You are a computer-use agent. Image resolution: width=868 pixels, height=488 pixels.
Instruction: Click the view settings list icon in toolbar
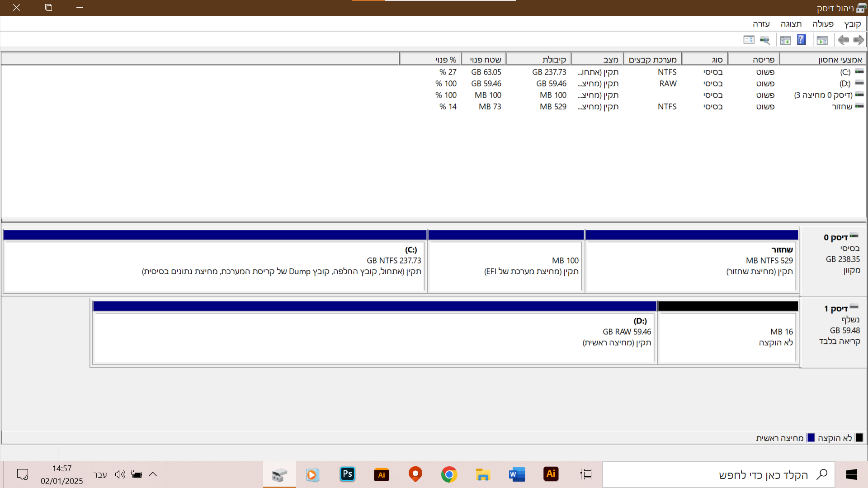[x=749, y=40]
